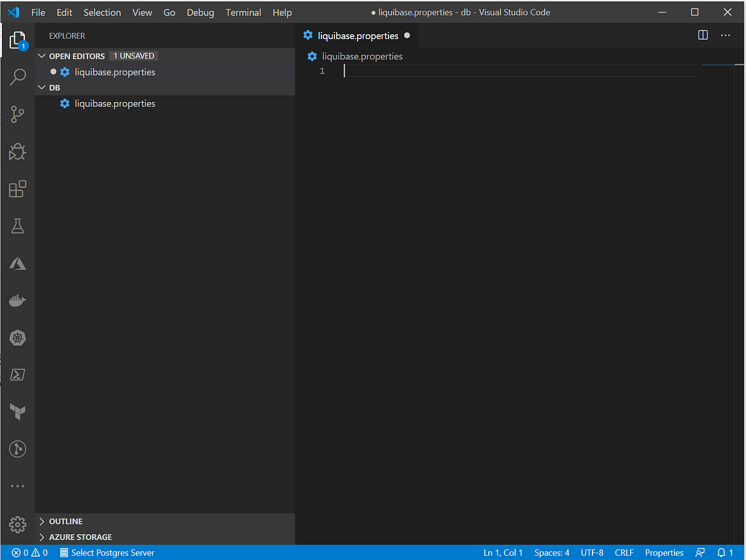
Task: Click the VS Code logo in title bar
Action: [14, 12]
